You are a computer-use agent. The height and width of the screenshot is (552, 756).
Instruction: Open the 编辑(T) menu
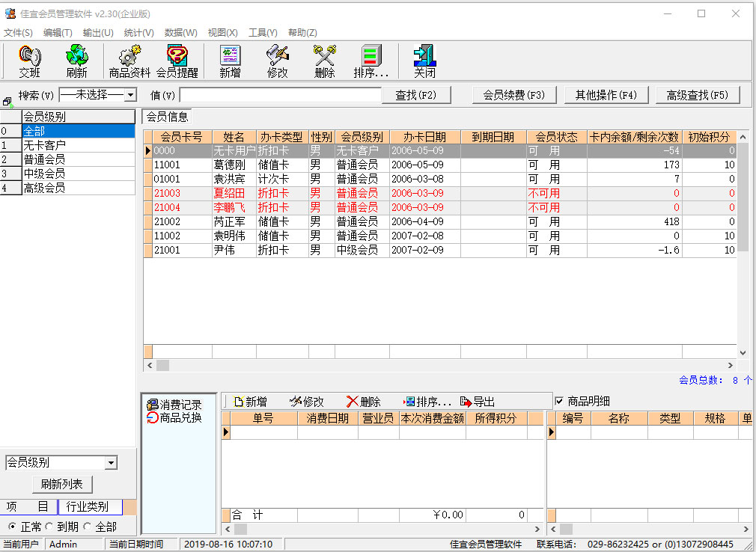58,33
